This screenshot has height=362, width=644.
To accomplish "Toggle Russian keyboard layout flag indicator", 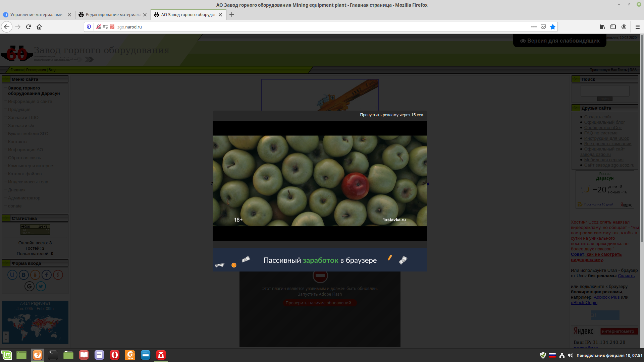I will click(x=552, y=355).
